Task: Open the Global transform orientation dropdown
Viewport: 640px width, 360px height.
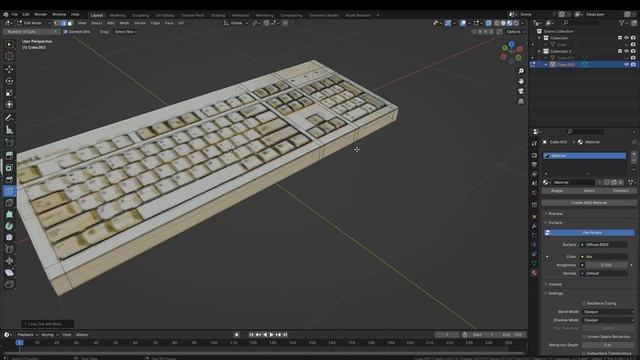Action: click(x=236, y=23)
